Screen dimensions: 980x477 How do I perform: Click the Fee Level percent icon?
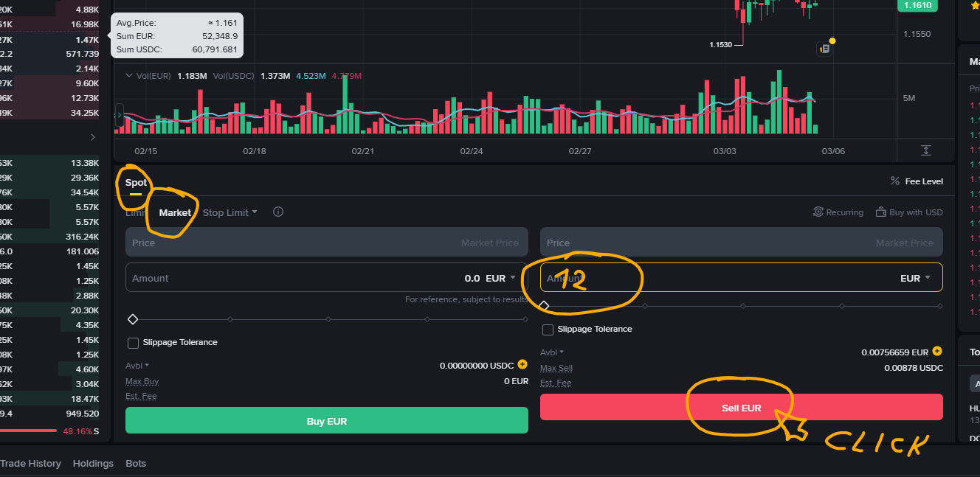[x=895, y=181]
